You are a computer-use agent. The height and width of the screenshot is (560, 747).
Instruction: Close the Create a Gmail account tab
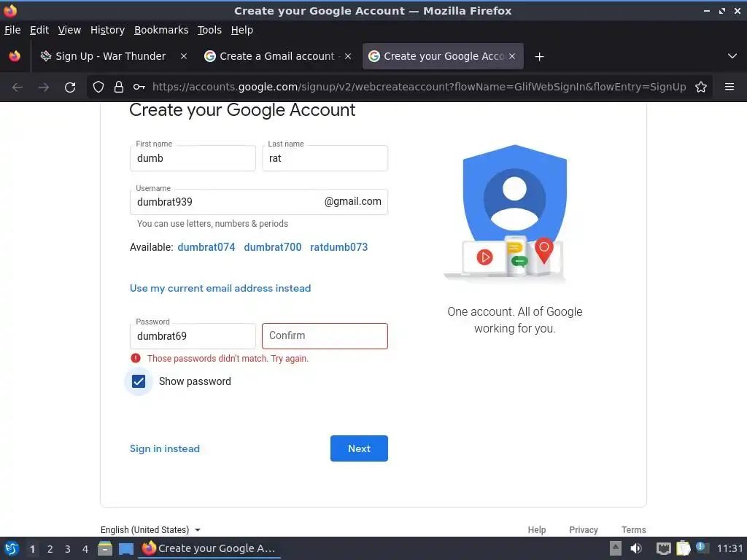point(348,56)
